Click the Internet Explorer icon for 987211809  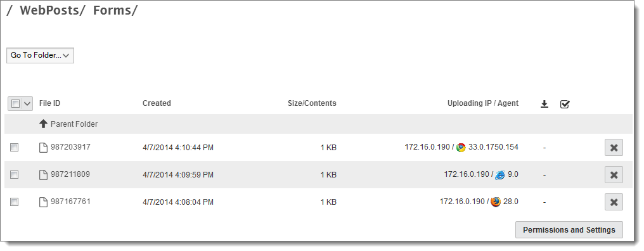(x=500, y=174)
